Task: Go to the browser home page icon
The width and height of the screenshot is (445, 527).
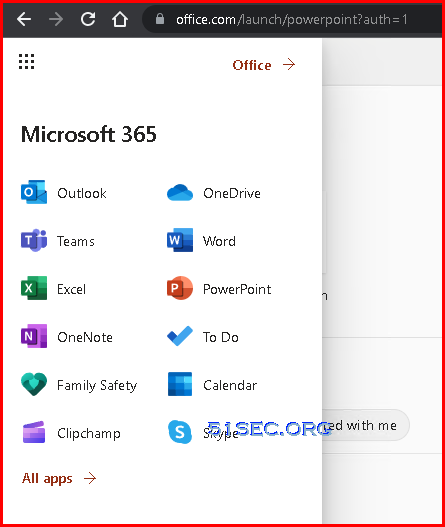Action: click(x=120, y=19)
